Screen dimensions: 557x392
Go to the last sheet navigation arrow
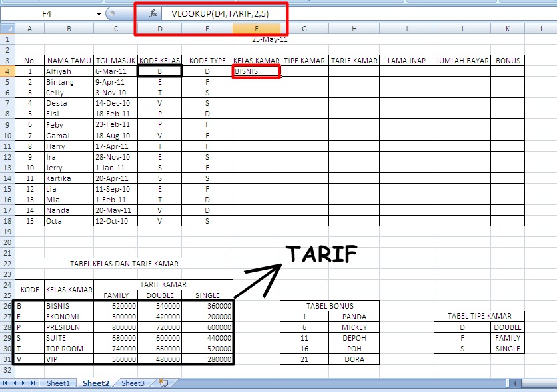coord(33,383)
